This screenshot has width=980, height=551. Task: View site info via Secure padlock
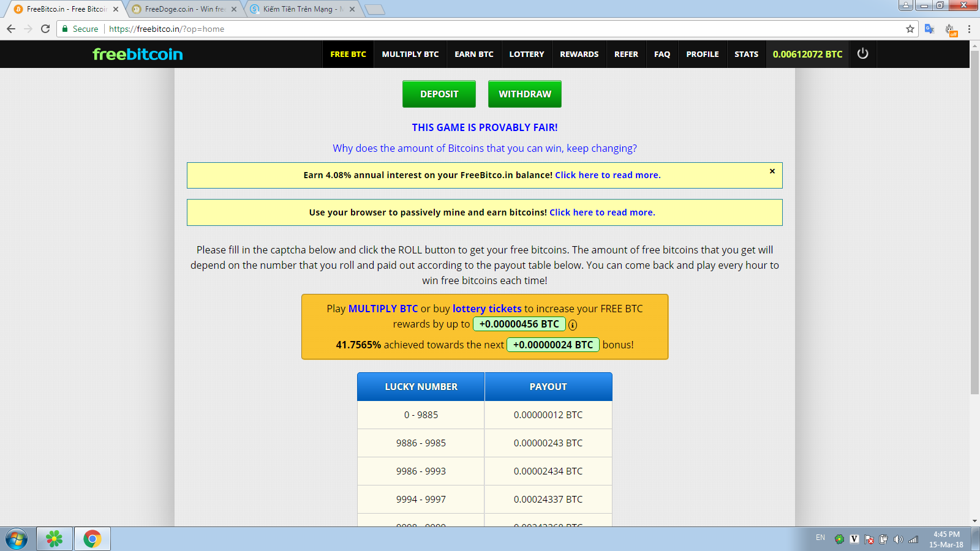[80, 29]
